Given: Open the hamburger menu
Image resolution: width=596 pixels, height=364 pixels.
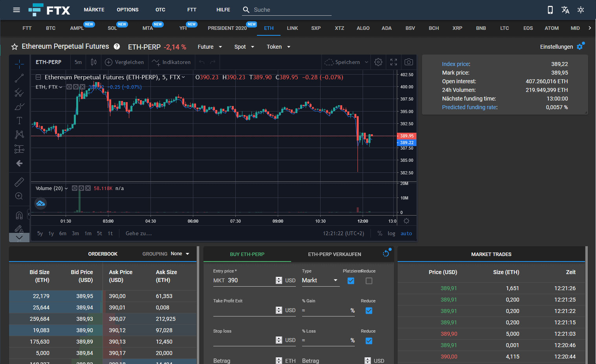Looking at the screenshot, I should (17, 10).
